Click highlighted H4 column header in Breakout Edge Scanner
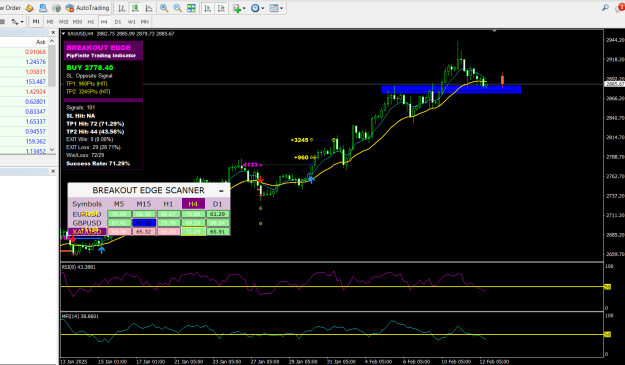The image size is (625, 365). click(x=193, y=204)
